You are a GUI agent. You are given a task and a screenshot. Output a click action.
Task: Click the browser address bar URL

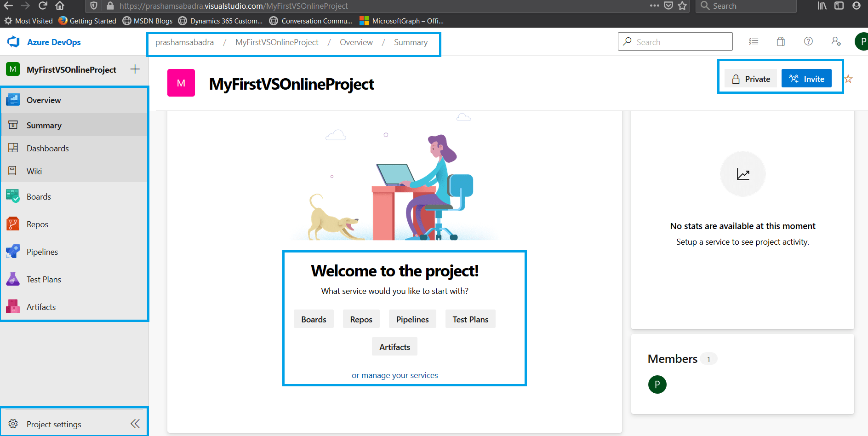[234, 6]
